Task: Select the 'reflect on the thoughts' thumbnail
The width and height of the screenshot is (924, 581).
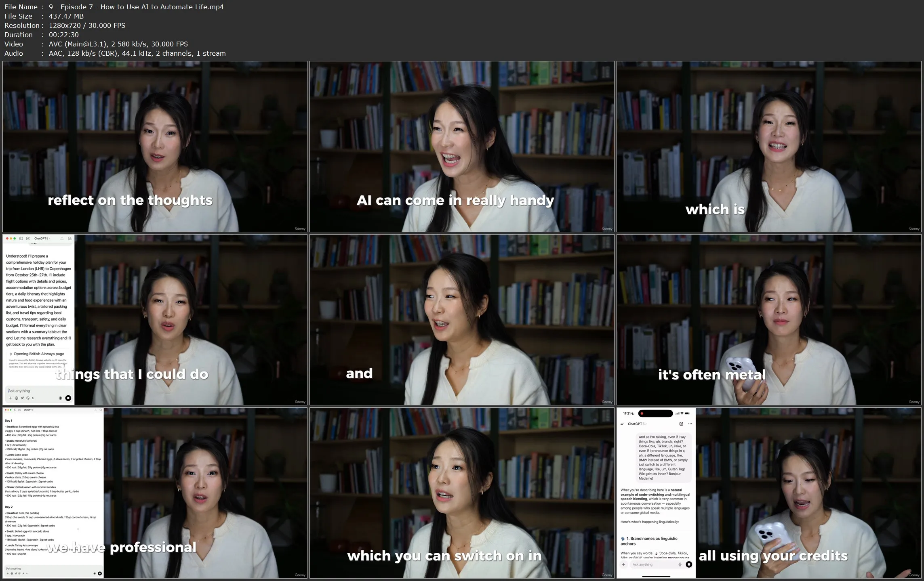Action: pyautogui.click(x=155, y=147)
